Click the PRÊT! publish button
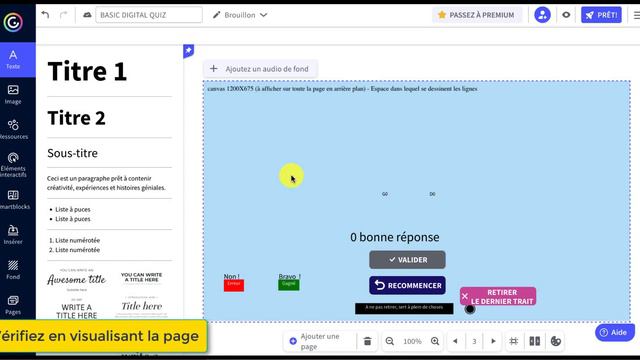Viewport: 640px width, 360px height. (601, 15)
